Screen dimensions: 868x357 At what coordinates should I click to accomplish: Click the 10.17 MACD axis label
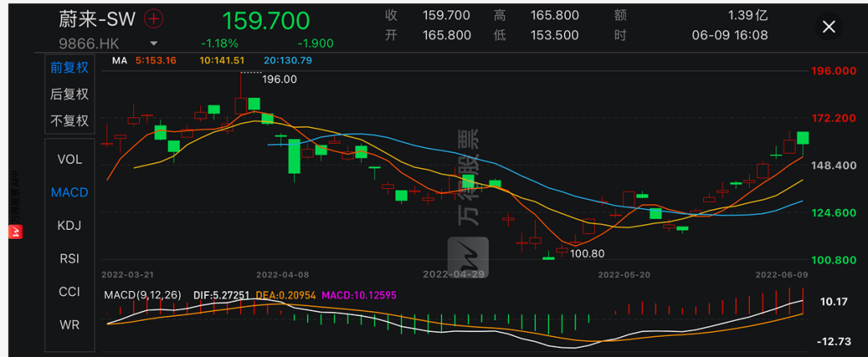coord(835,302)
